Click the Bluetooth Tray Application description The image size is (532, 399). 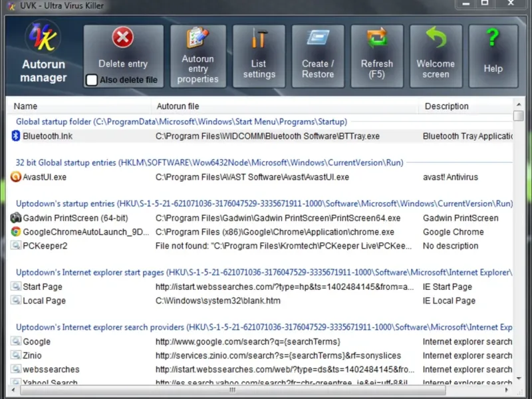coord(467,136)
